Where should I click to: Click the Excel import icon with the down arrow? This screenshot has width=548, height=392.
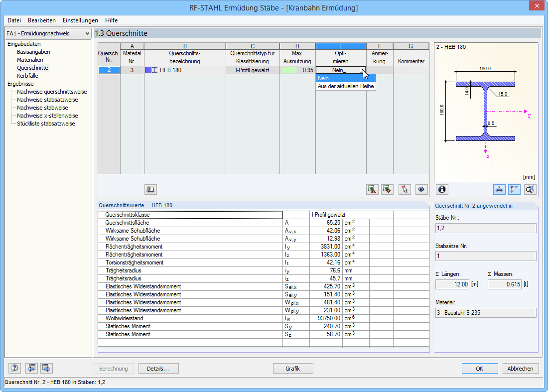(387, 189)
